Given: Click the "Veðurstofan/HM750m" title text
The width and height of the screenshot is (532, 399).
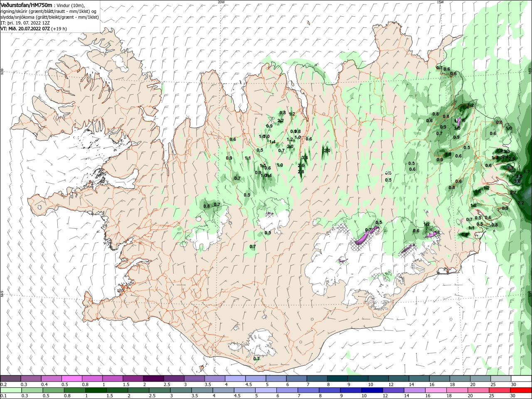Looking at the screenshot, I should coord(26,5).
